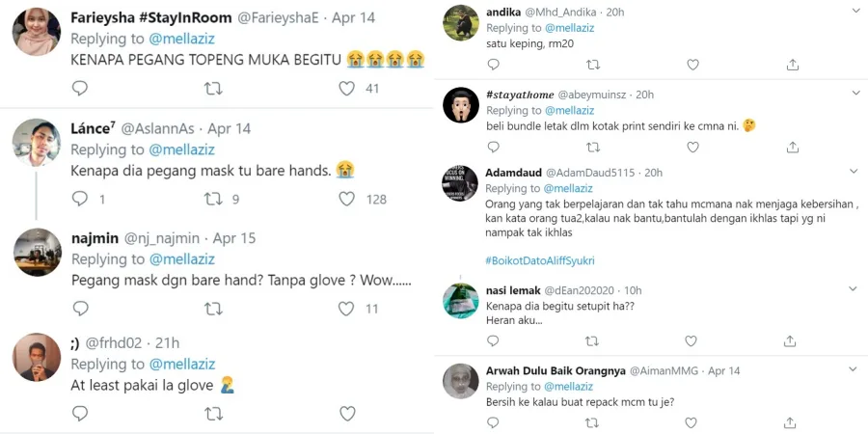The width and height of the screenshot is (868, 434).
Task: Share andika's "satu keping, rm20" tweet
Action: (792, 65)
